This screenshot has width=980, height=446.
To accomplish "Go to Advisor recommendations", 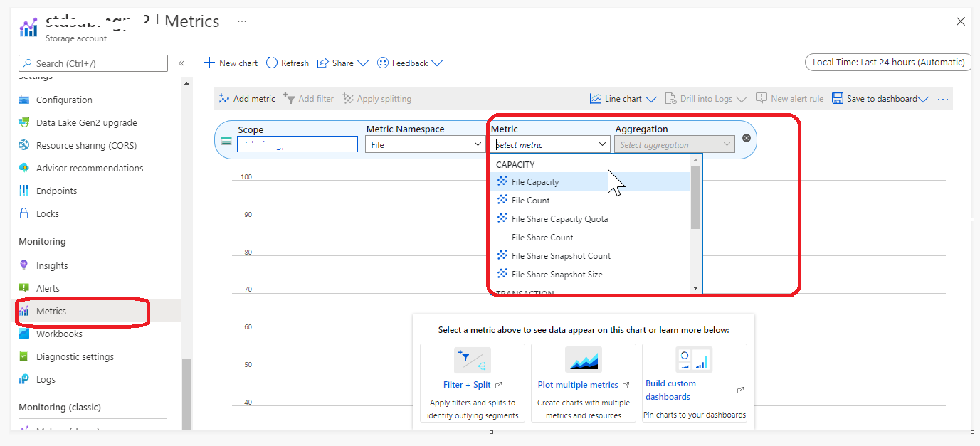I will point(90,168).
